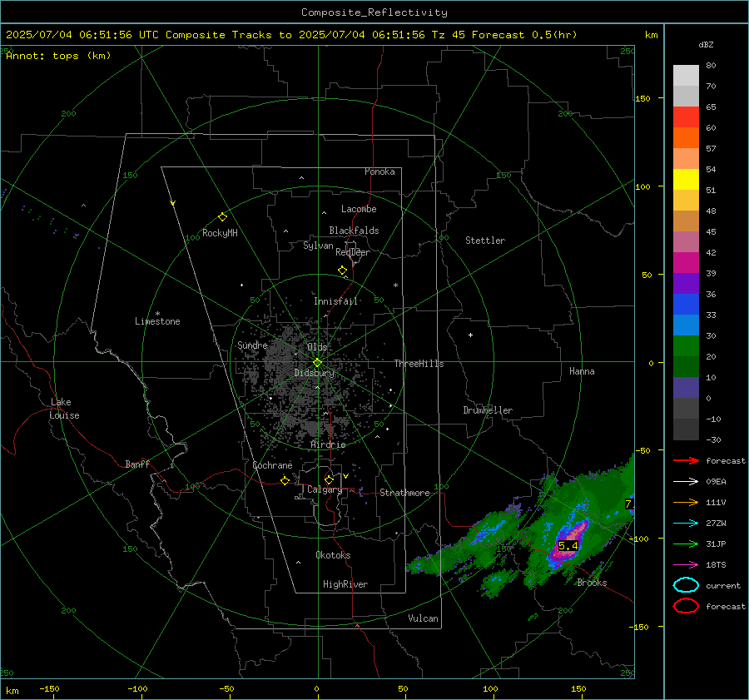The image size is (749, 700).
Task: Click the magenta 18TS arrow icon
Action: [686, 565]
